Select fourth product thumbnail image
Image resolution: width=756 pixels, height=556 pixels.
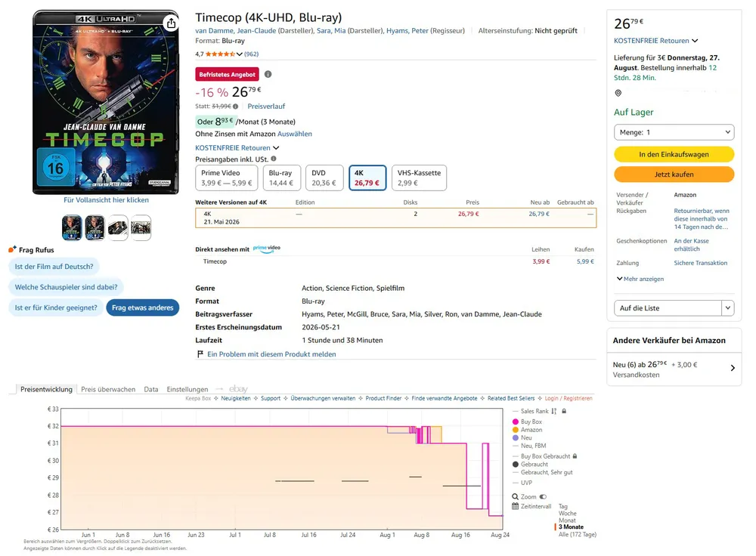[141, 228]
